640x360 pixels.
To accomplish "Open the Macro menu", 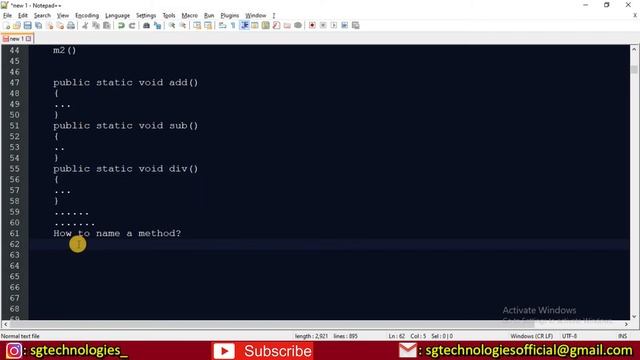I will 189,16.
